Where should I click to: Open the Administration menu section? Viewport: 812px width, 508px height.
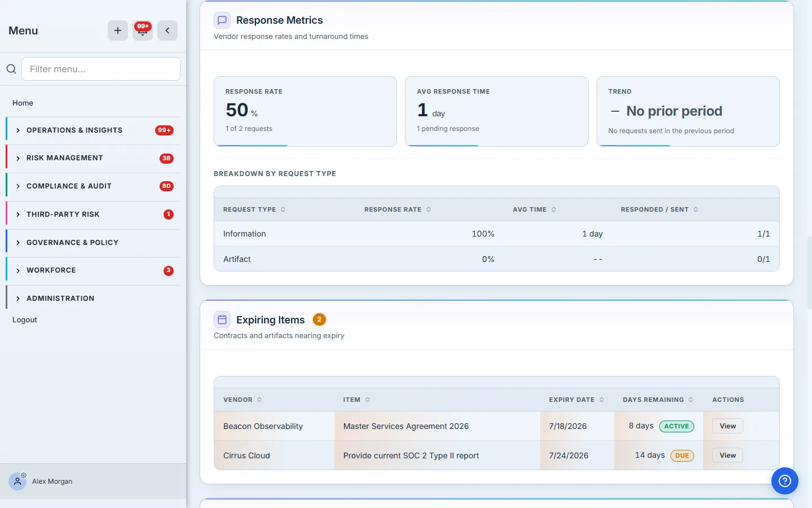pyautogui.click(x=94, y=299)
